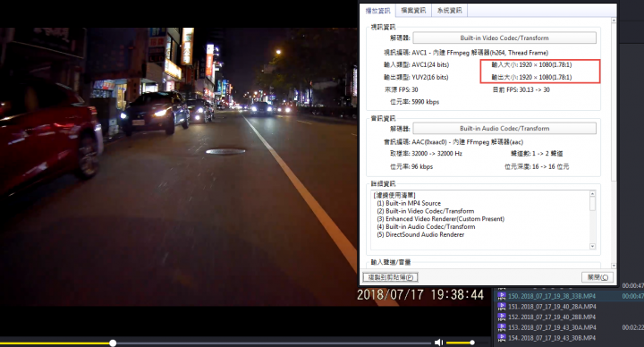Select '(2) Built-in Video Codec/Transform' filter entry
Image resolution: width=644 pixels, height=347 pixels.
click(426, 211)
